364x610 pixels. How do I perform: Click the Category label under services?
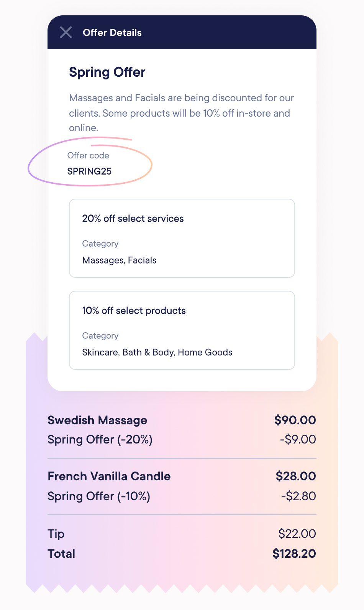pos(100,244)
